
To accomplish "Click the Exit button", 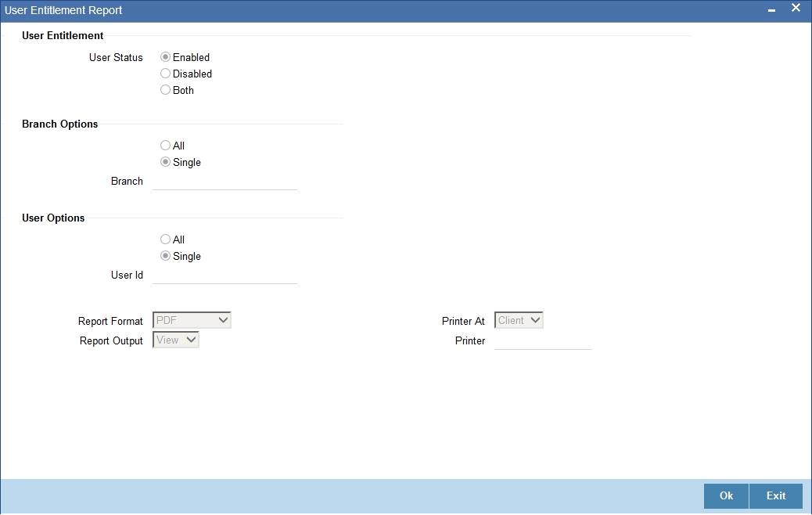I will pos(776,496).
